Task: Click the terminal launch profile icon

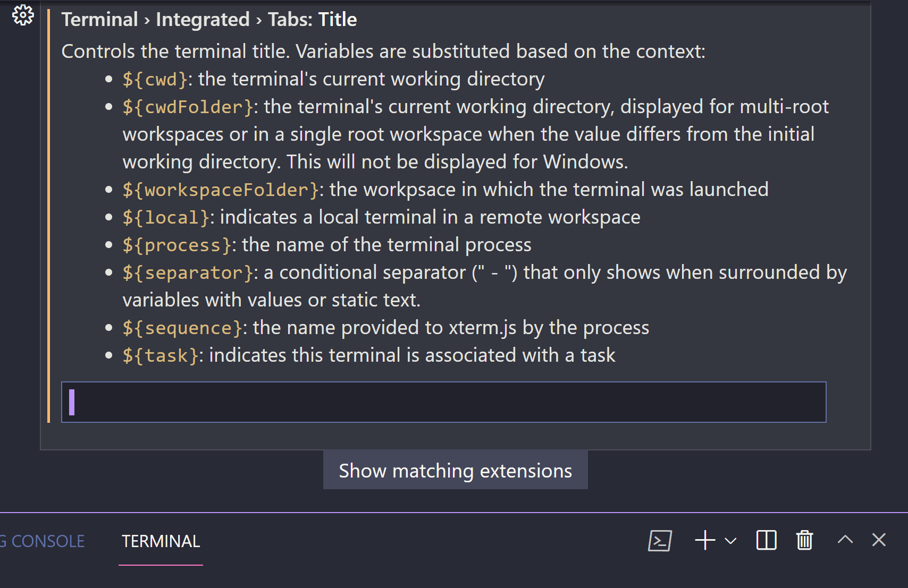Action: pyautogui.click(x=659, y=540)
